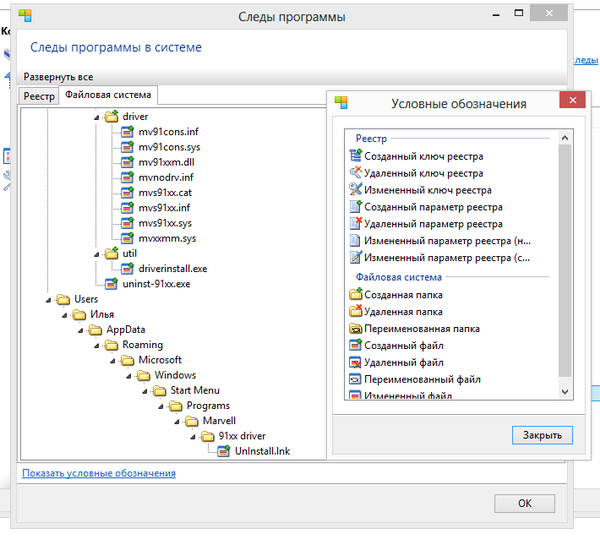
Task: Click the Закрыть button in the legend dialog
Action: point(542,435)
